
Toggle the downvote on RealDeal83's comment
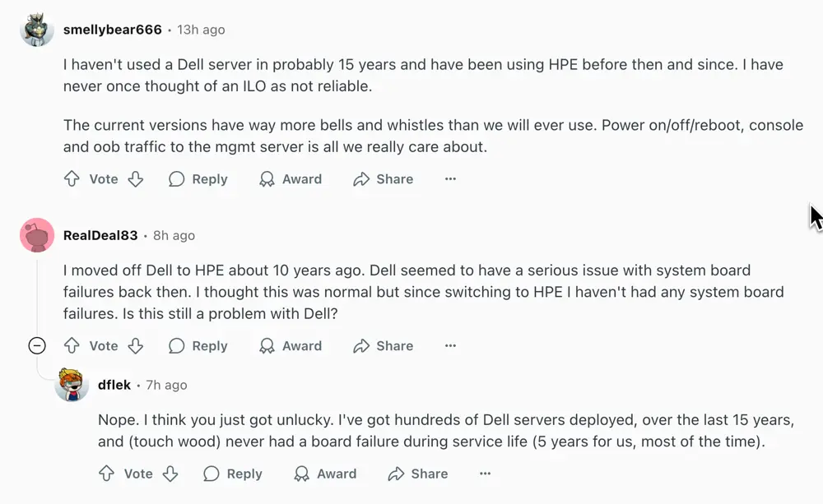pos(137,345)
